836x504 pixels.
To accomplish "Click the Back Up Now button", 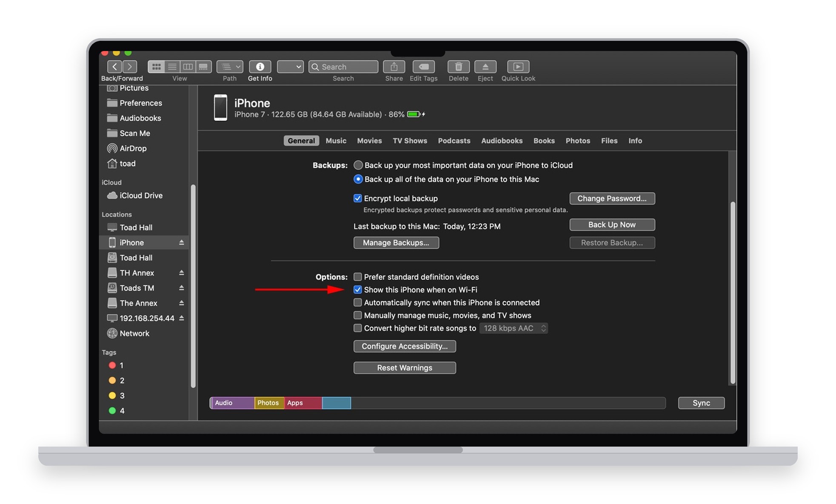I will pyautogui.click(x=612, y=225).
